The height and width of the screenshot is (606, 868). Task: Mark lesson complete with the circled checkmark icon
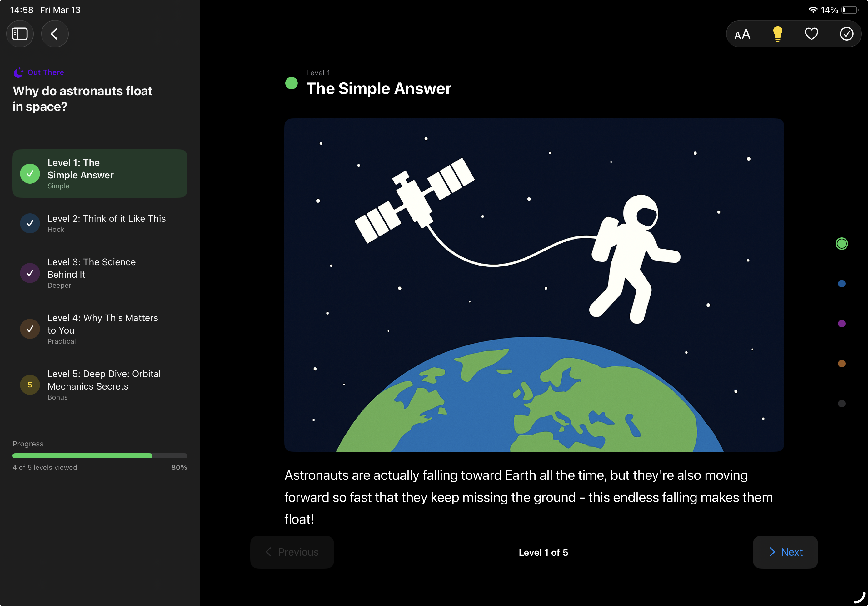point(846,34)
